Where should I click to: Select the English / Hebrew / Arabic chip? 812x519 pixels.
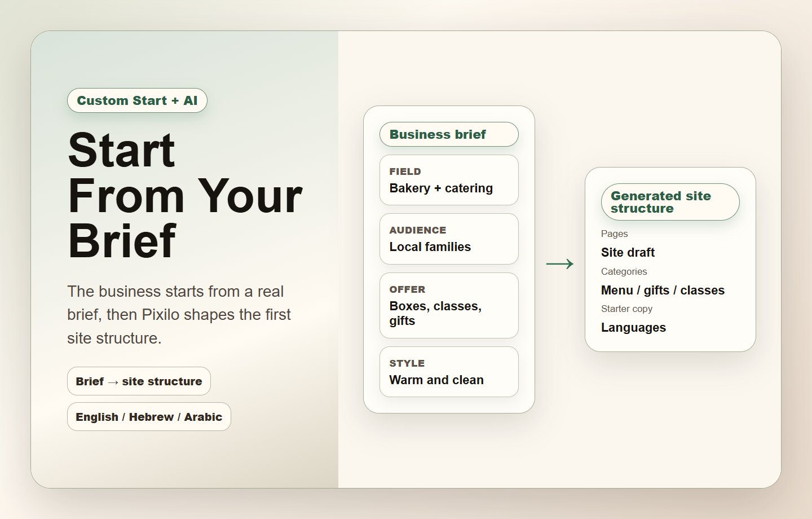(x=149, y=417)
